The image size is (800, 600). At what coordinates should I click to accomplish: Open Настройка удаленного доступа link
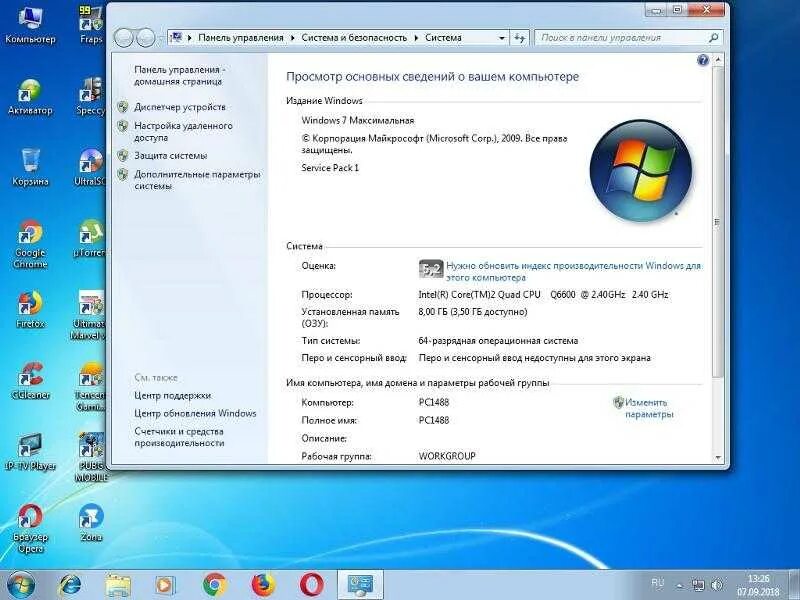pos(183,132)
